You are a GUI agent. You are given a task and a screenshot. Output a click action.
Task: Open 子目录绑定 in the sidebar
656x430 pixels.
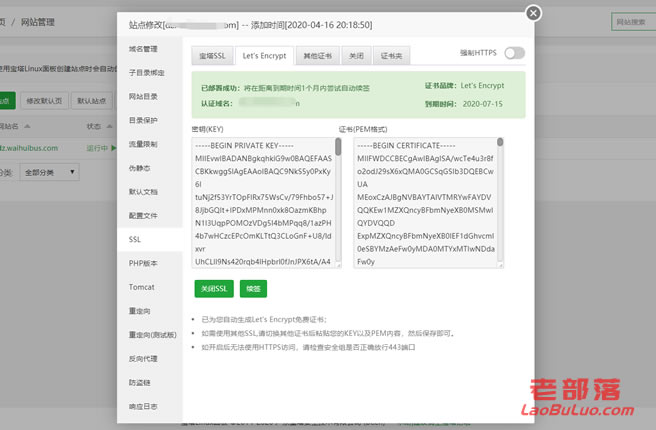(146, 73)
